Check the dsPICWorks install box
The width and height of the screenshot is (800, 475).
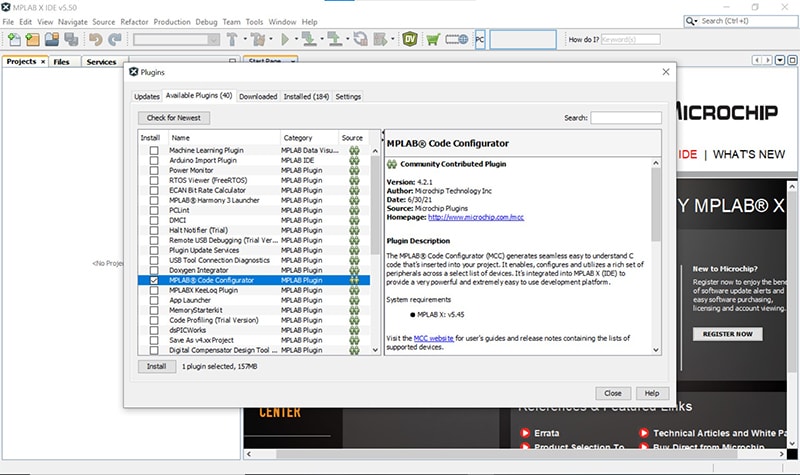(154, 330)
